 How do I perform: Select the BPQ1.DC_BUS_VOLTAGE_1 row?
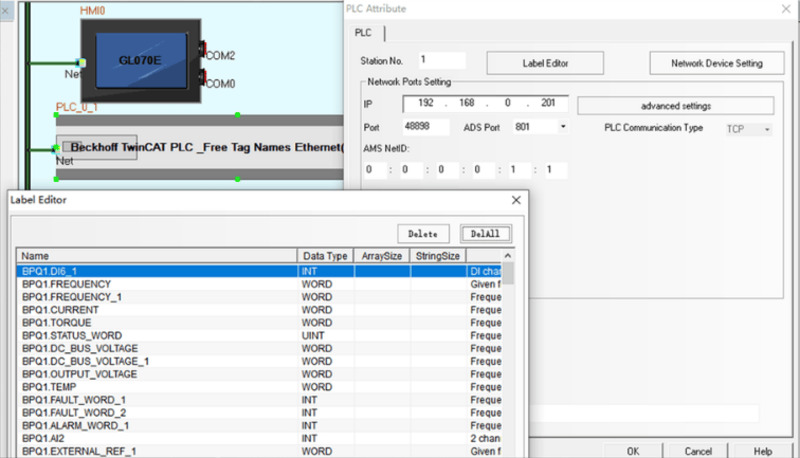[259, 361]
